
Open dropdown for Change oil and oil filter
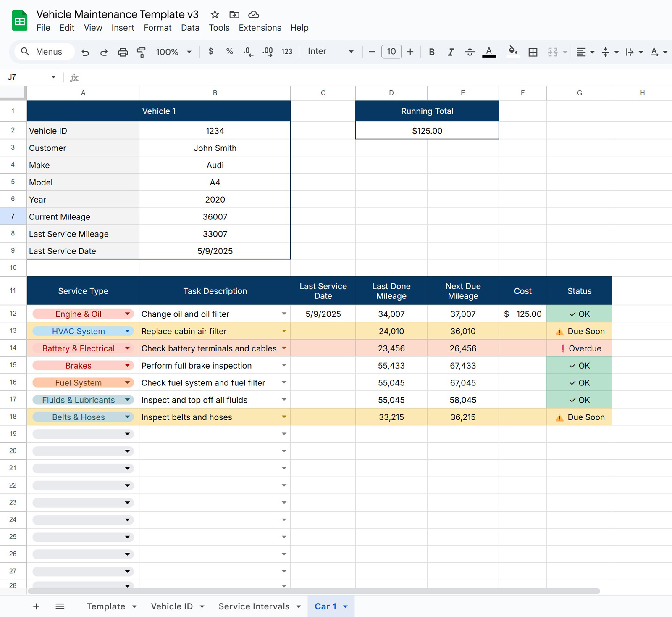[x=284, y=314]
